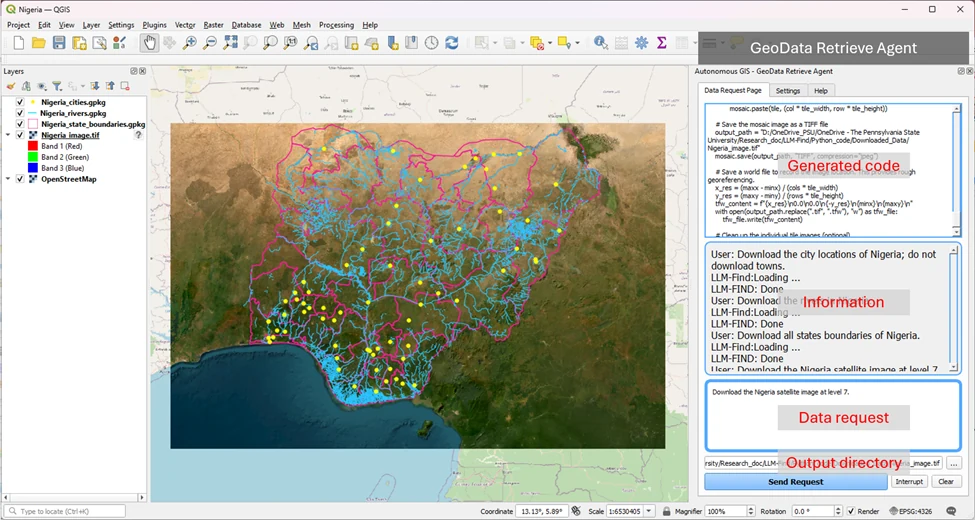This screenshot has width=975, height=520.
Task: Click Filter Legend funnel icon
Action: [57, 86]
